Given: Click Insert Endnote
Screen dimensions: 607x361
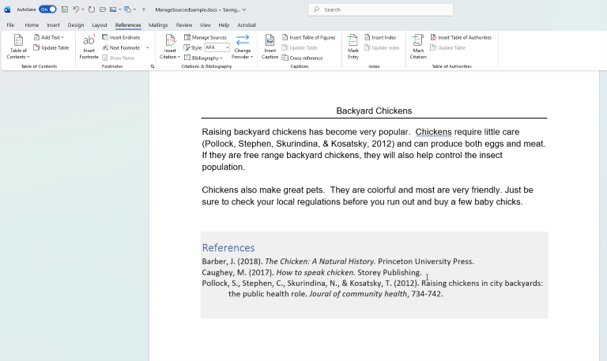Looking at the screenshot, I should coord(121,38).
